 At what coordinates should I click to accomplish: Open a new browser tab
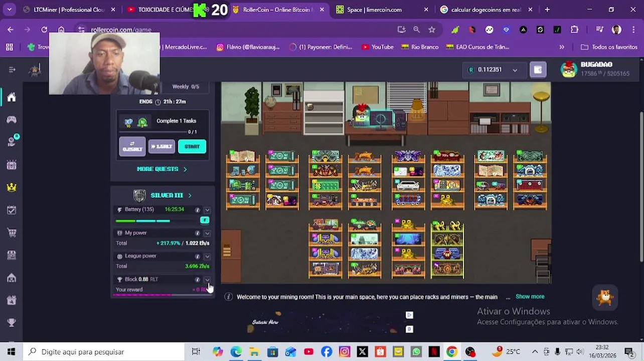tap(547, 10)
